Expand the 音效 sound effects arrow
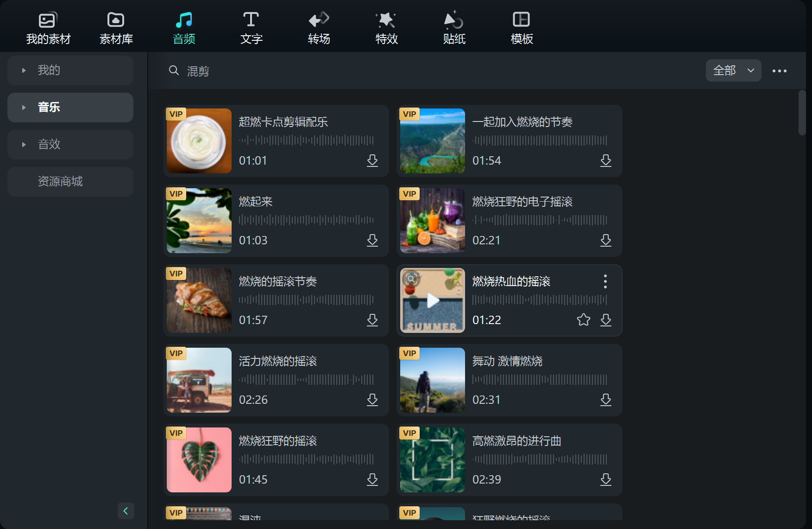 (24, 145)
